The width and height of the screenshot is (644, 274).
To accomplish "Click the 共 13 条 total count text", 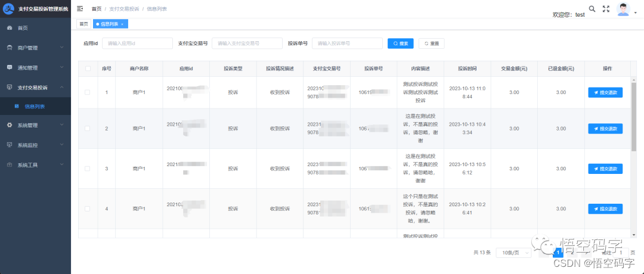I will pos(482,253).
